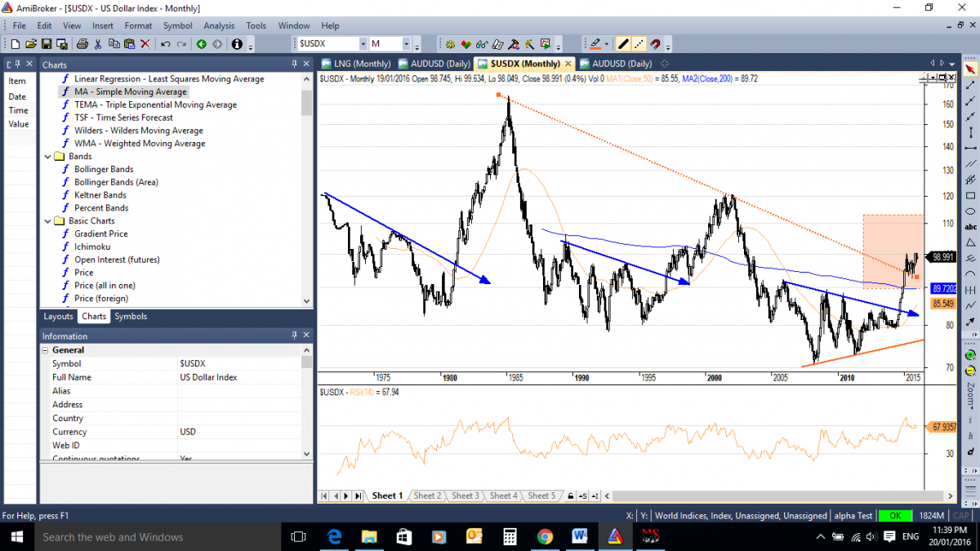Select the abc text tool
Image resolution: width=980 pixels, height=551 pixels.
970,227
